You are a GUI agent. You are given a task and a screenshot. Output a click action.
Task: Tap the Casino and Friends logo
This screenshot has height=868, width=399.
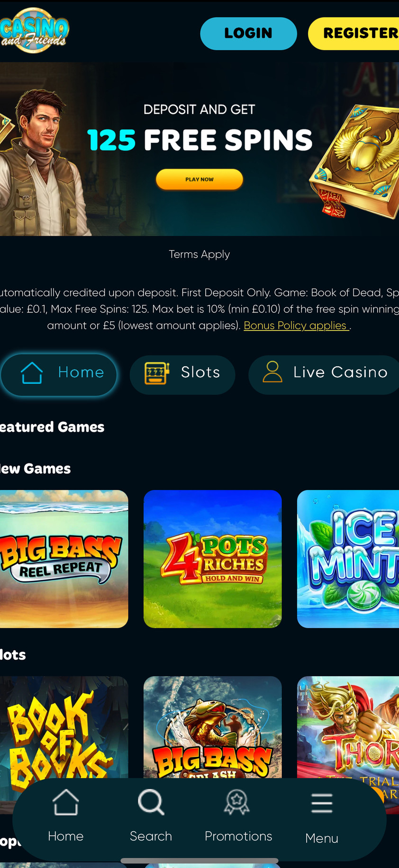(x=34, y=30)
